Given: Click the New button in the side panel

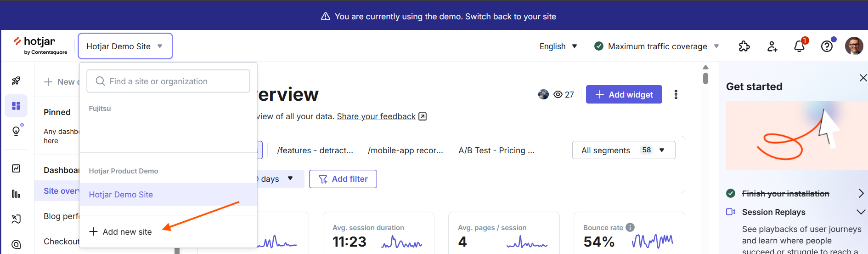Looking at the screenshot, I should (62, 82).
